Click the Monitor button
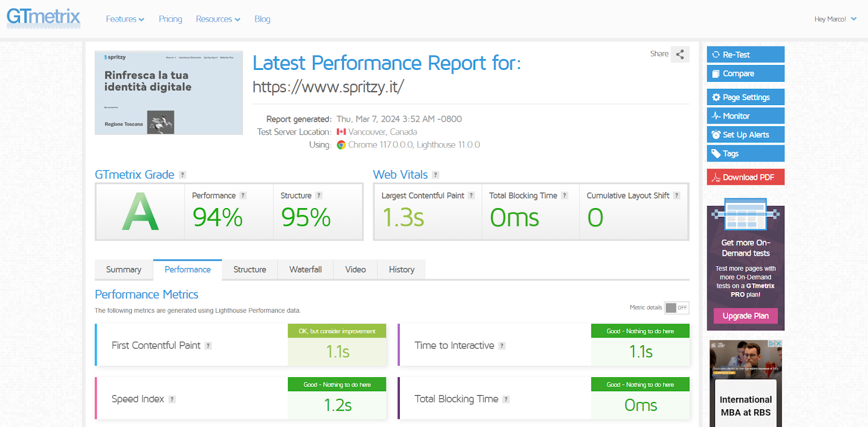The height and width of the screenshot is (427, 868). (745, 116)
